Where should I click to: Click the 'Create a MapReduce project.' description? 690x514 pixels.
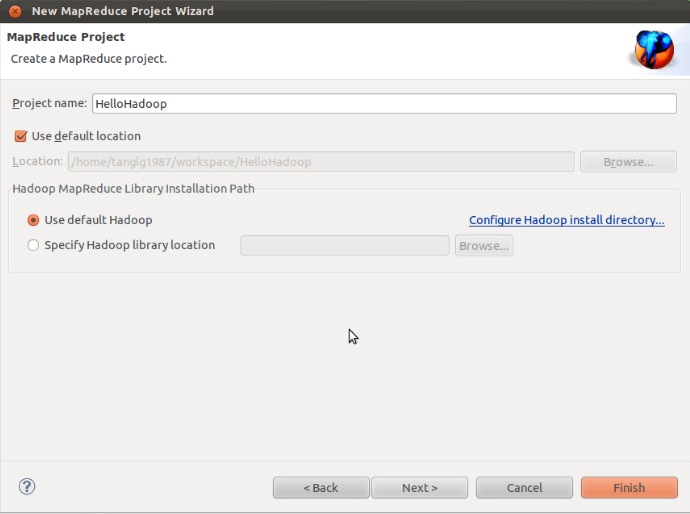[x=89, y=59]
